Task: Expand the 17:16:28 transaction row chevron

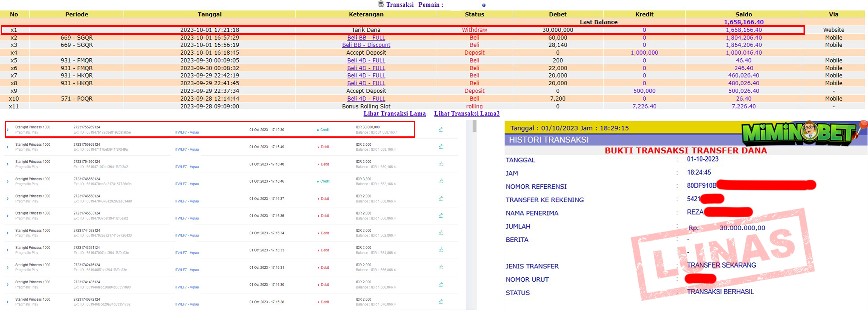Action: pyautogui.click(x=8, y=302)
